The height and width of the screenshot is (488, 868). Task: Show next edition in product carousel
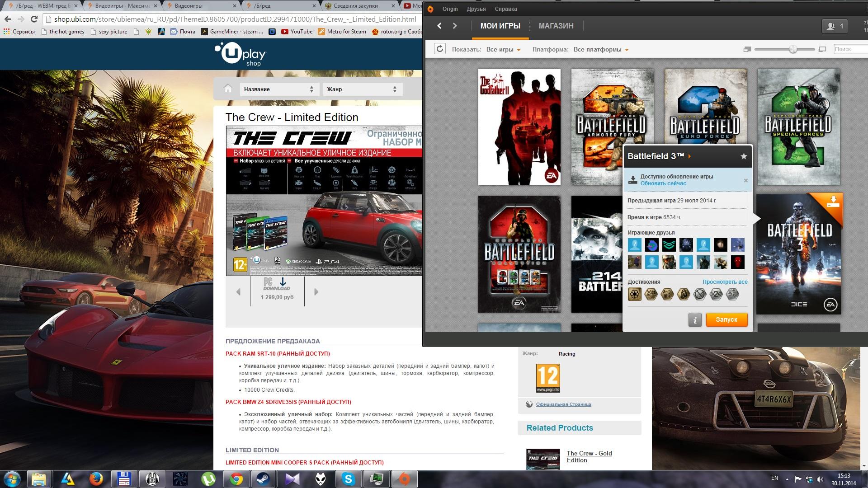click(x=316, y=292)
